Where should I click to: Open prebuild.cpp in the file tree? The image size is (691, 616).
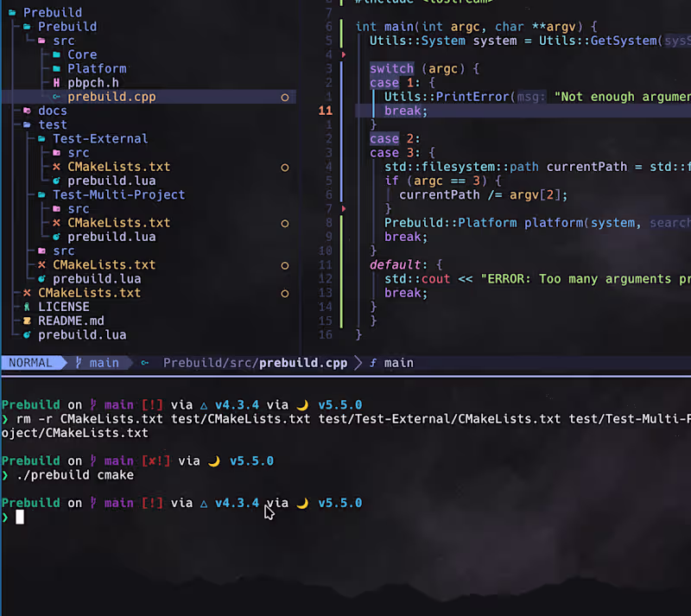click(x=111, y=97)
